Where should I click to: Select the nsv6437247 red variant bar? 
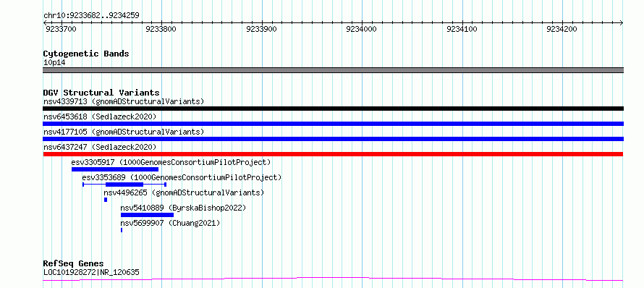(333, 154)
